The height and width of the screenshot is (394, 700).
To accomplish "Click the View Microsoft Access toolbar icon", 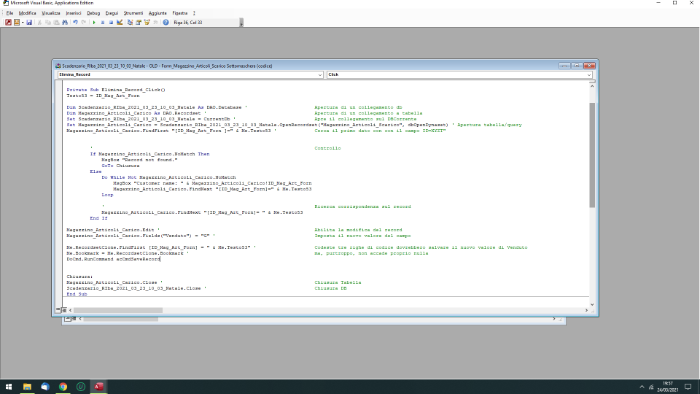I will pos(8,22).
